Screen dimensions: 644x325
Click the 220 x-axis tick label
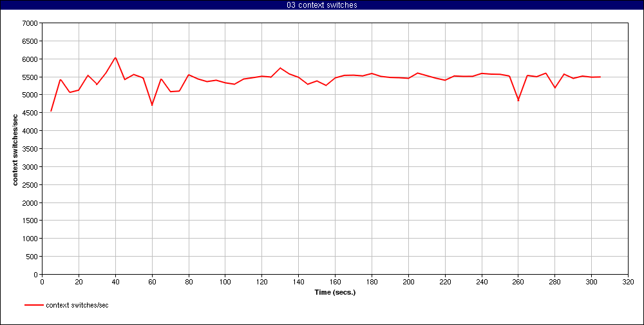(445, 282)
